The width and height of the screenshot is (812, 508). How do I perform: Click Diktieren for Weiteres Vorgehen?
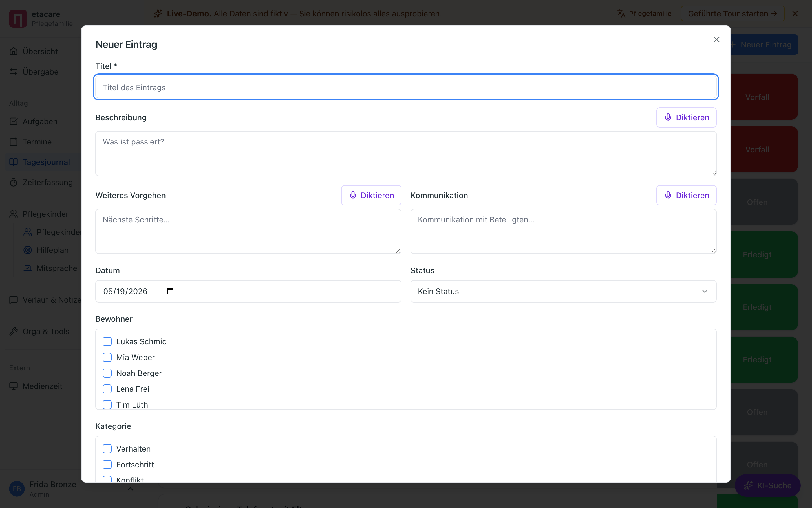[x=371, y=195]
